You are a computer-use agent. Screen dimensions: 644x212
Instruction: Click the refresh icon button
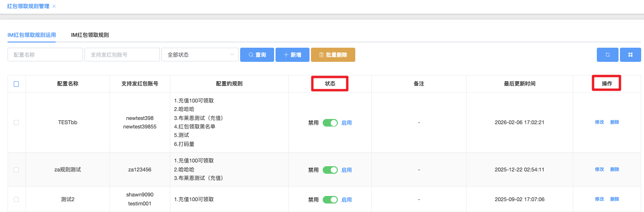tap(608, 55)
